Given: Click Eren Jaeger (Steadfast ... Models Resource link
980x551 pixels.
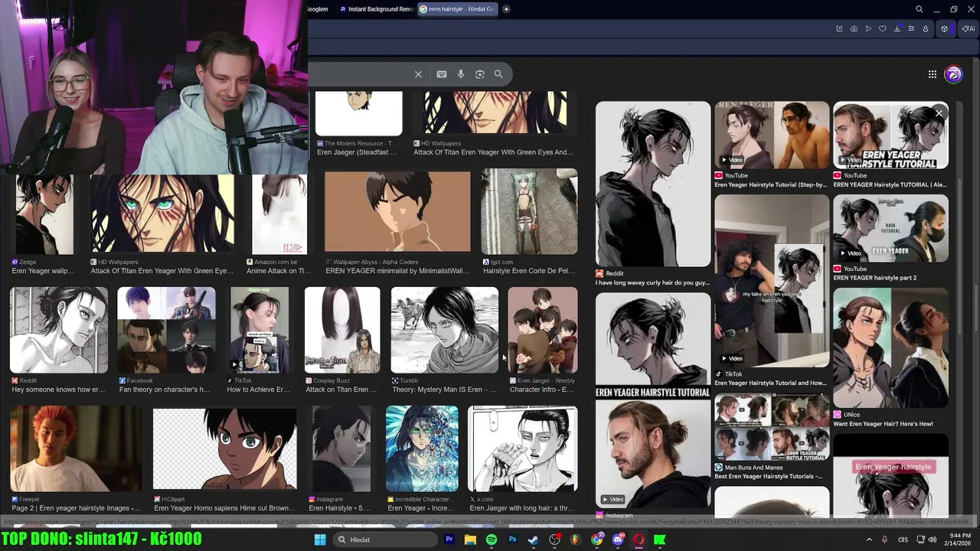Looking at the screenshot, I should [x=357, y=152].
